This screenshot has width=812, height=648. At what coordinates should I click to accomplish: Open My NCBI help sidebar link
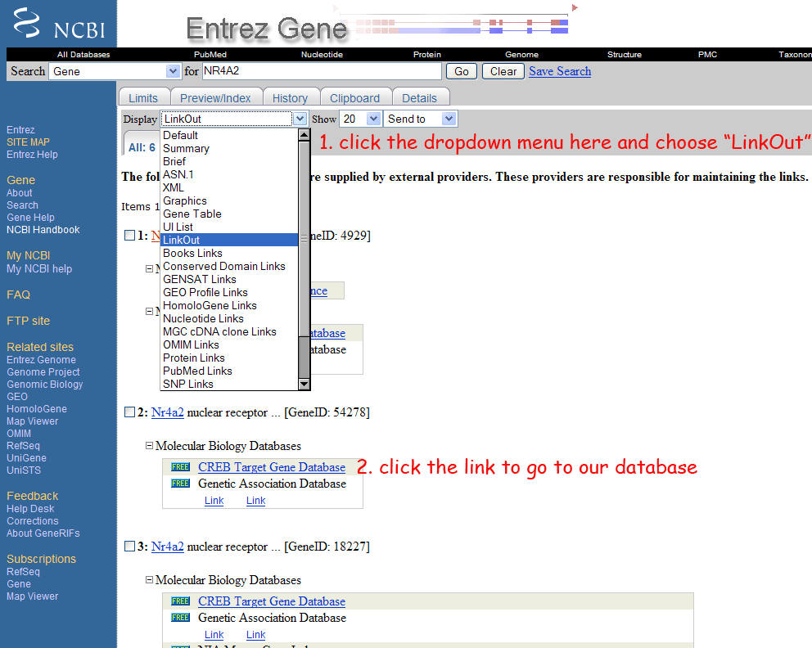pyautogui.click(x=38, y=268)
